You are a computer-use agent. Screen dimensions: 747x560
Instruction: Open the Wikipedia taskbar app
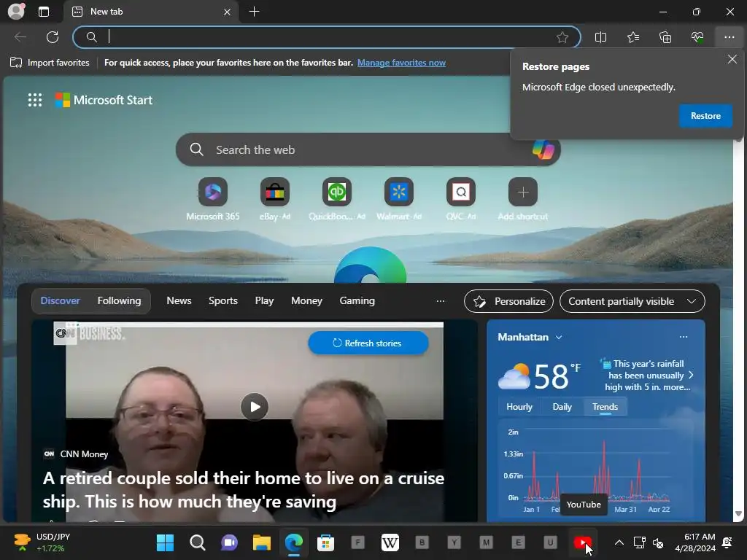point(390,542)
